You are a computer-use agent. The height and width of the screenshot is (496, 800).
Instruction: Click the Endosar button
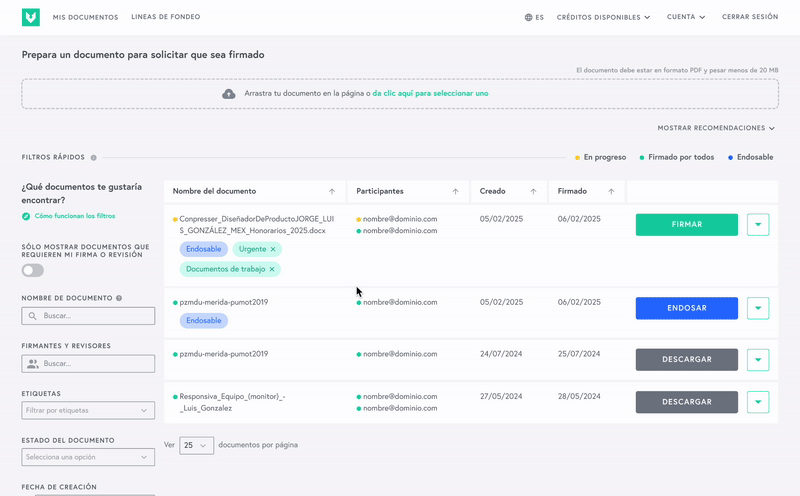(687, 308)
